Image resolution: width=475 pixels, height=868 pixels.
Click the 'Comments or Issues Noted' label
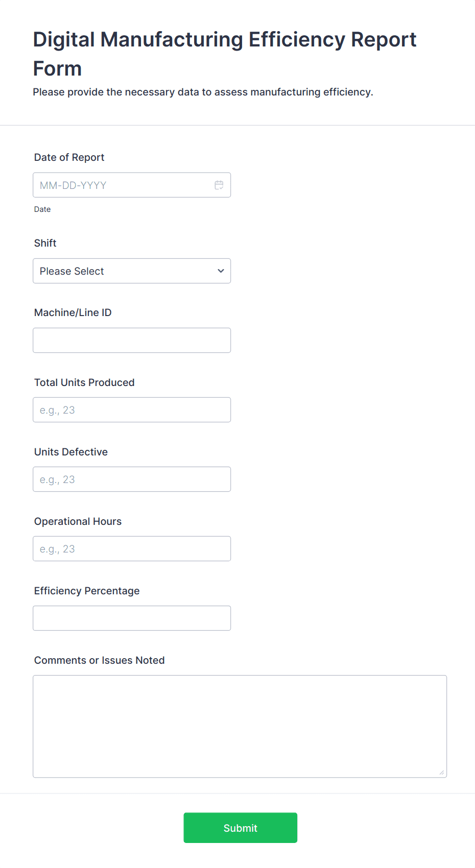click(99, 660)
